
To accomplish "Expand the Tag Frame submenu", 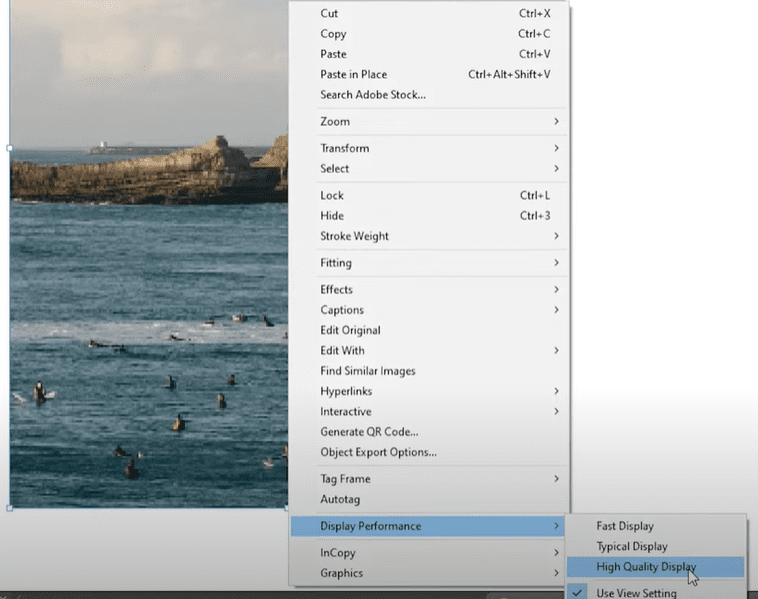I will tap(429, 479).
